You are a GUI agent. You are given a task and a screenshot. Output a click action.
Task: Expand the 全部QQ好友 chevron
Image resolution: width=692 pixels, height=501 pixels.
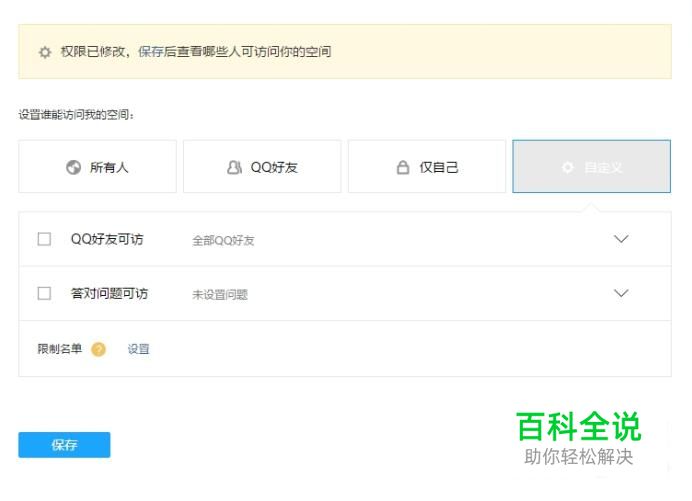[x=621, y=239]
